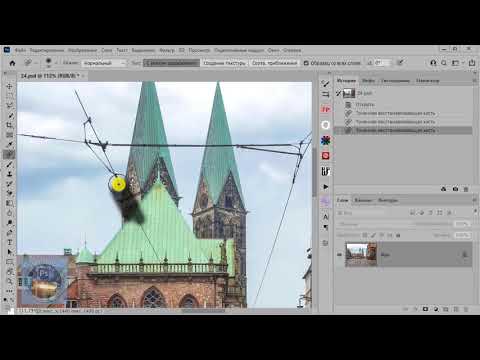Select the Zoom tool in toolbar

click(9, 281)
